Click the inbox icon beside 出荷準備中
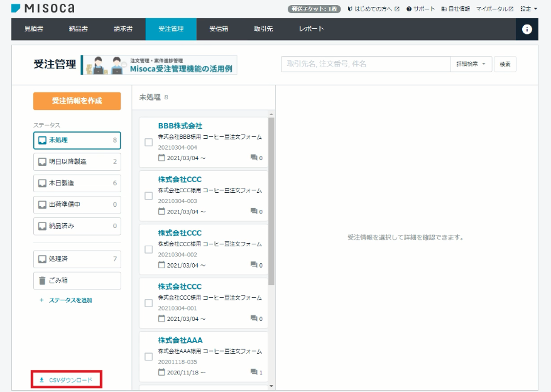 tap(42, 204)
